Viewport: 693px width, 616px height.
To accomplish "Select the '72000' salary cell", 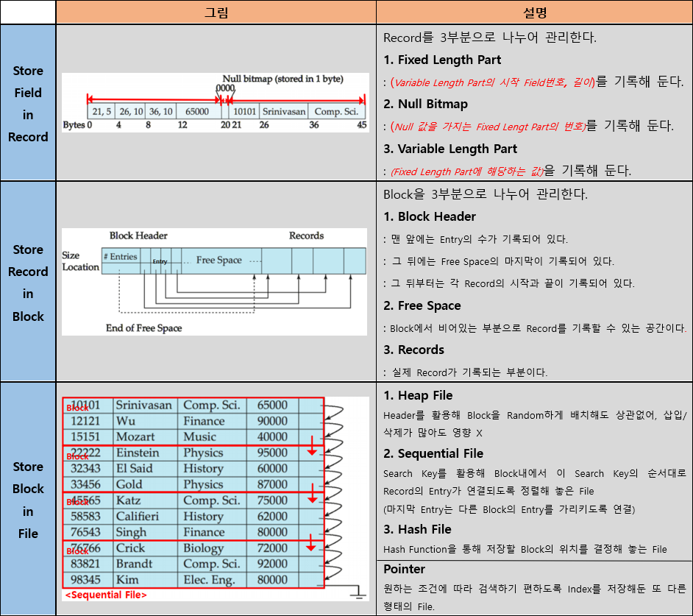I will pos(272,548).
